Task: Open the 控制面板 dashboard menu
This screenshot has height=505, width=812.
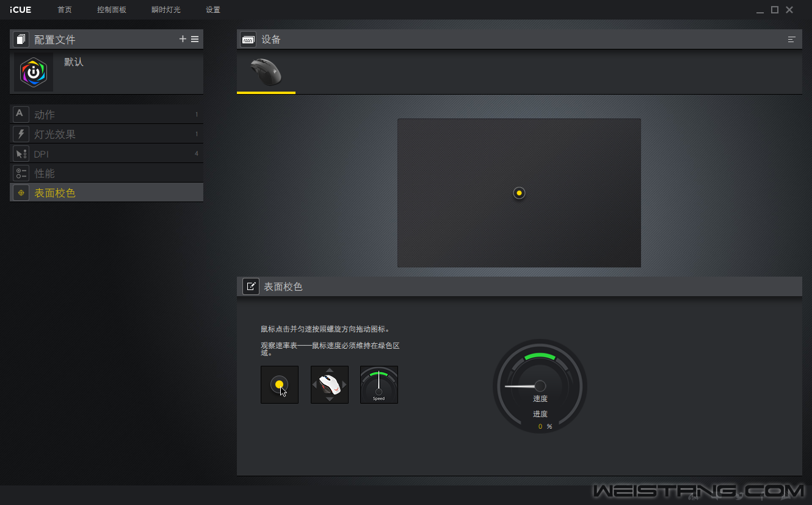Action: point(112,10)
